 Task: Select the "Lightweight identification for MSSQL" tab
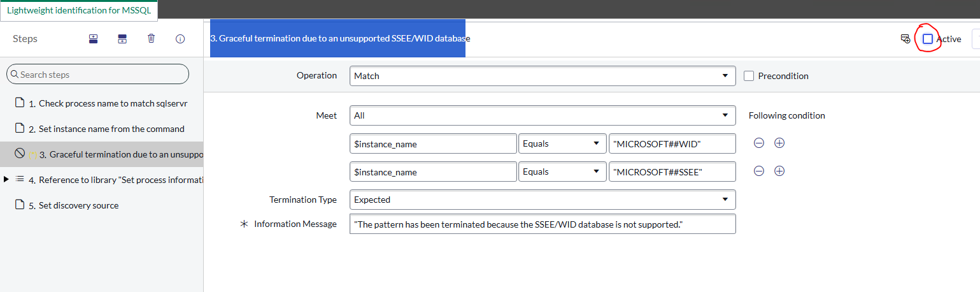pos(79,11)
